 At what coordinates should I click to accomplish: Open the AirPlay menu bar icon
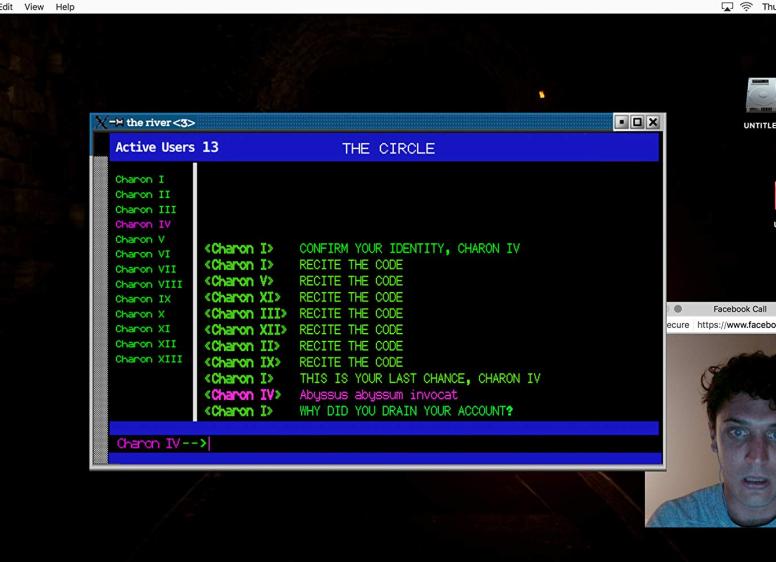(x=727, y=7)
